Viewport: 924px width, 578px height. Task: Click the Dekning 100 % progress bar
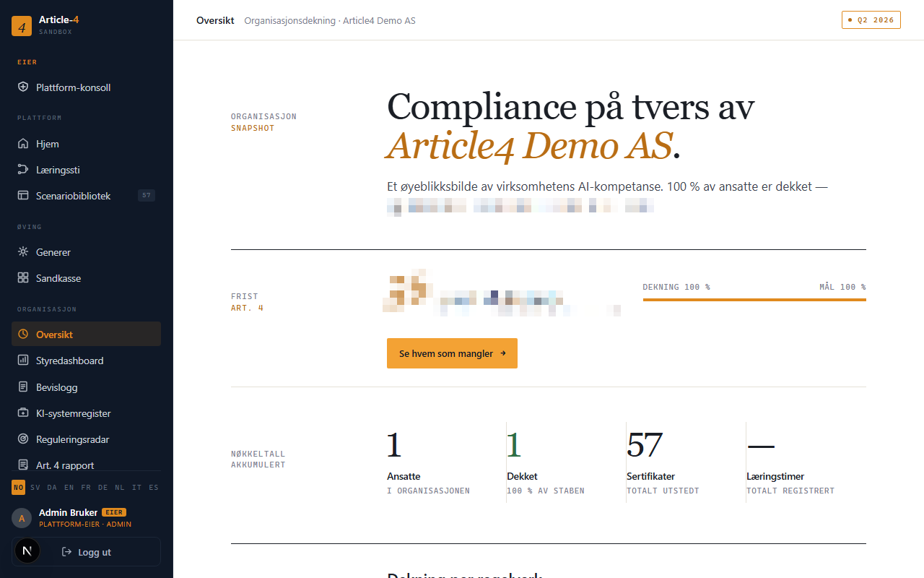tap(754, 299)
